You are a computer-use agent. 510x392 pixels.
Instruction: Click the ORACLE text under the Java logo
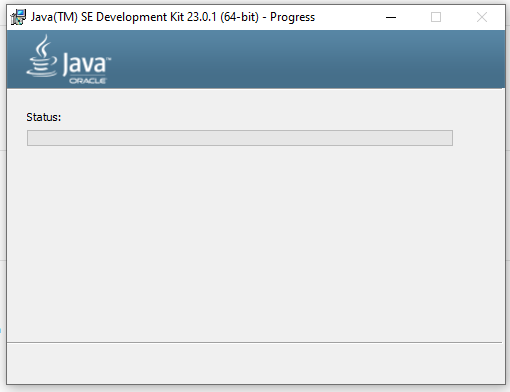coord(88,81)
